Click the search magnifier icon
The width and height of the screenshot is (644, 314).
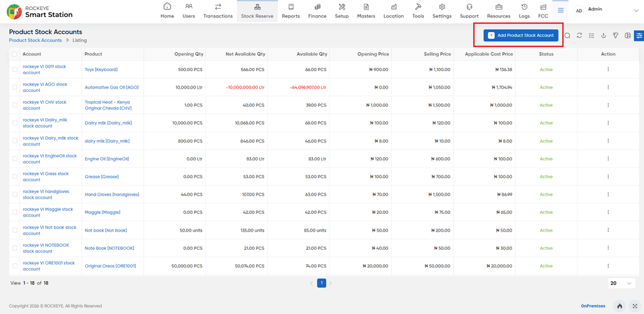coord(567,36)
